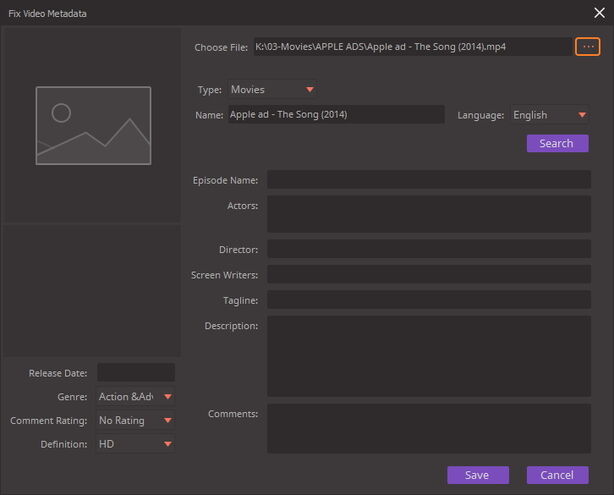Click the Screen Writers field

pyautogui.click(x=429, y=274)
